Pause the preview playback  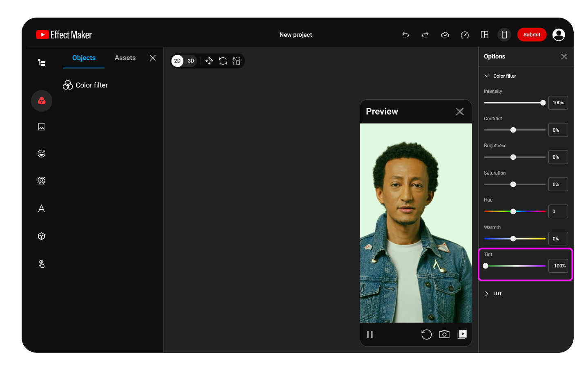(x=370, y=334)
